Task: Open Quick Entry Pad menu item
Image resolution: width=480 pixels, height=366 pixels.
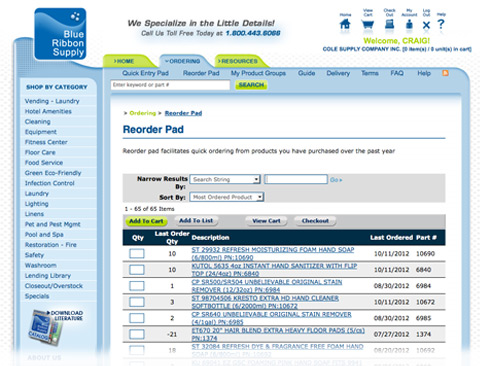Action: [145, 73]
